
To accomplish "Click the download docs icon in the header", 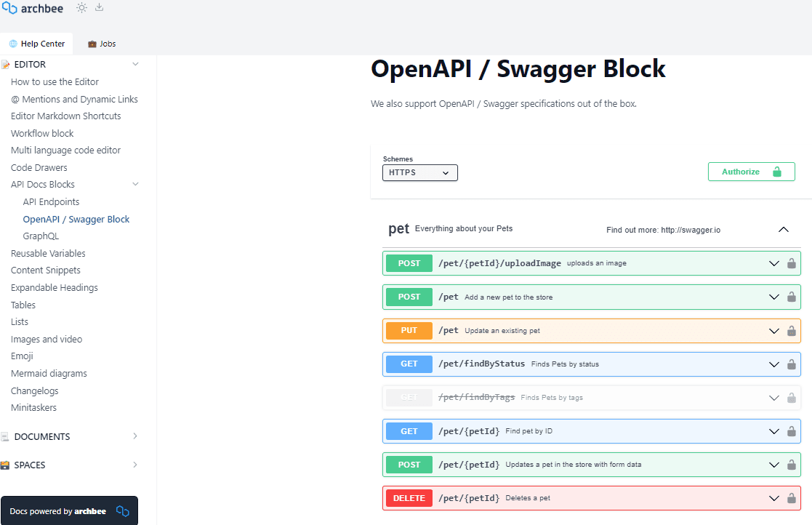I will coord(99,8).
